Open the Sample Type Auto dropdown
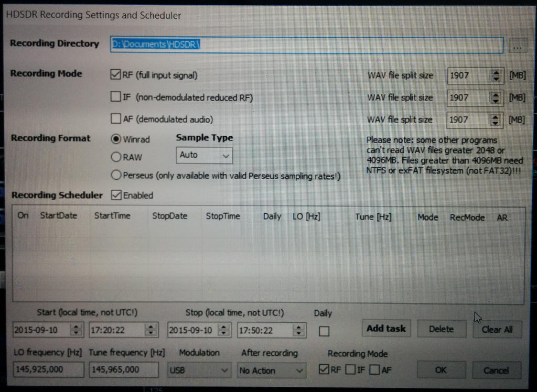537x392 pixels. click(x=204, y=156)
